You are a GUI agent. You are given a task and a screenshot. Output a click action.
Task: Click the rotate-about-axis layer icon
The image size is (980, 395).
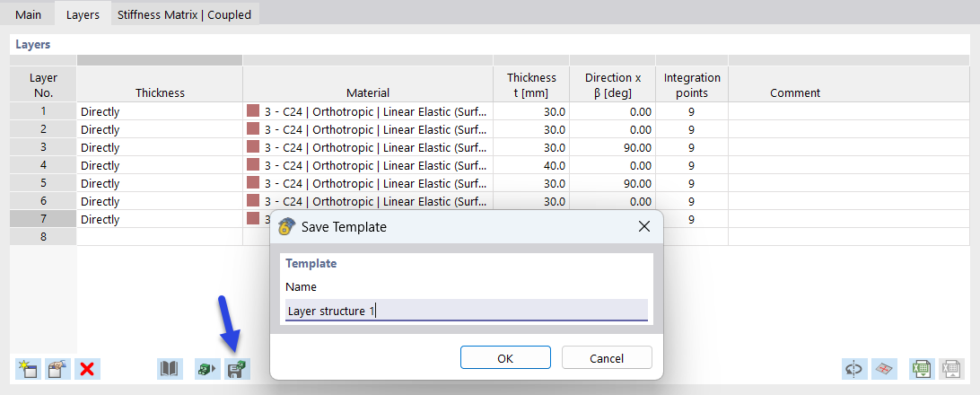[x=853, y=368]
